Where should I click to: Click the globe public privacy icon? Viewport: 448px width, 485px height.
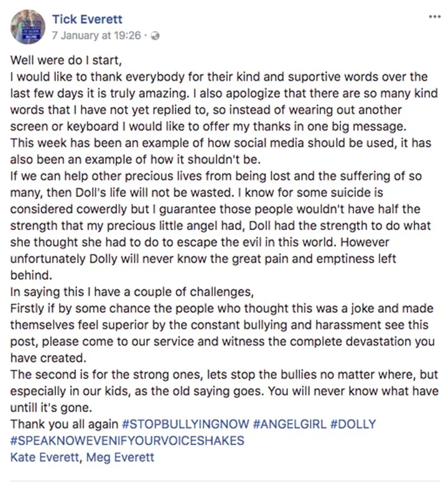[x=155, y=36]
